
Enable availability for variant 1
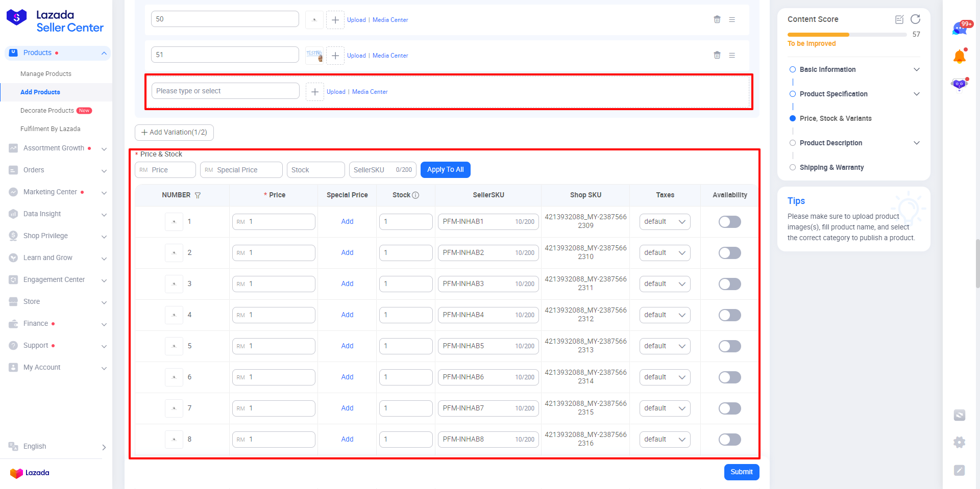[x=729, y=222]
